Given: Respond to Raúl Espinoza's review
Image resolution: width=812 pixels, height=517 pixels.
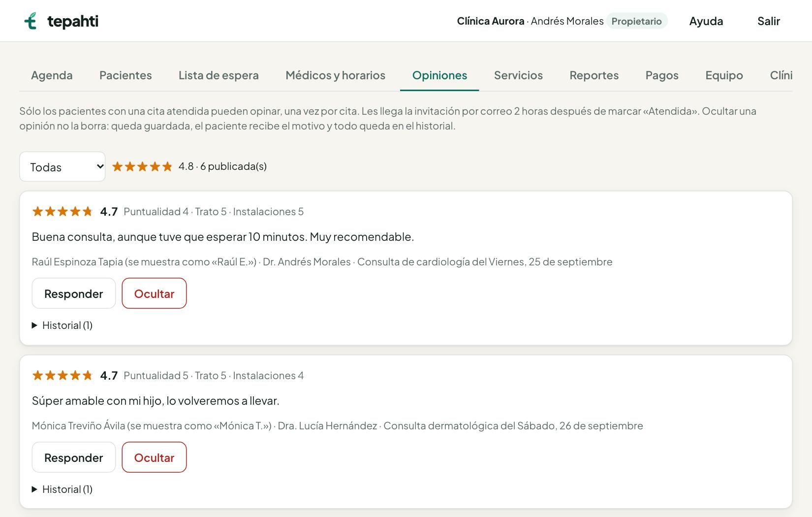Looking at the screenshot, I should point(74,293).
